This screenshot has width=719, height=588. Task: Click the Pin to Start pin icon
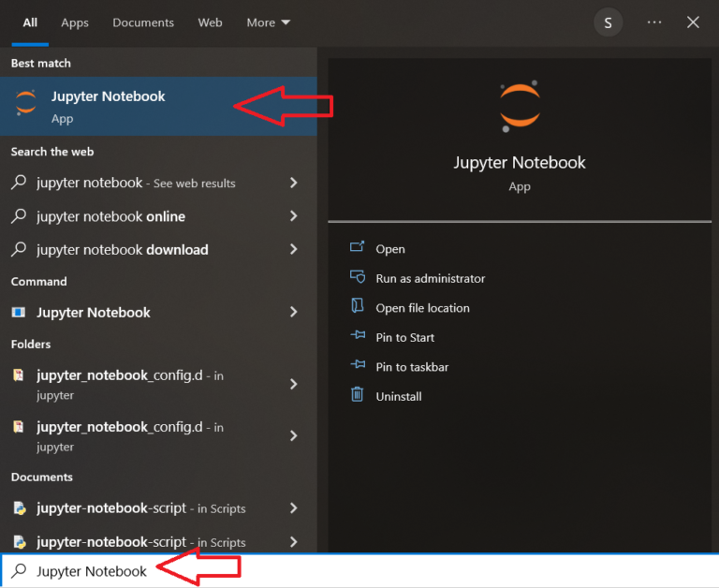tap(357, 337)
